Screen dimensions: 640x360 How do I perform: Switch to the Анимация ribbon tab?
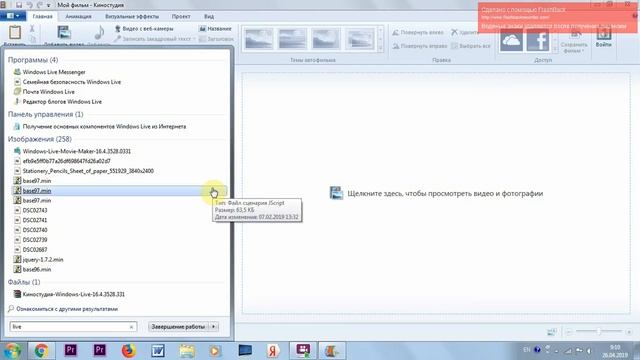[x=78, y=17]
